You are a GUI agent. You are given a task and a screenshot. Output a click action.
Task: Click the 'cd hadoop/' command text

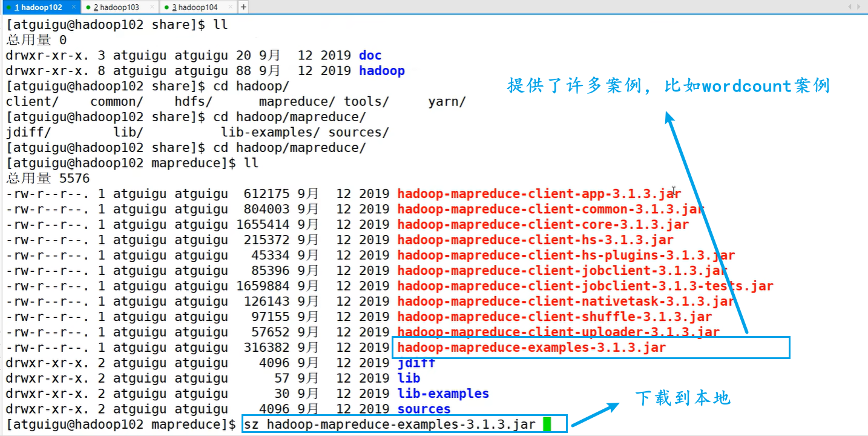click(x=251, y=87)
